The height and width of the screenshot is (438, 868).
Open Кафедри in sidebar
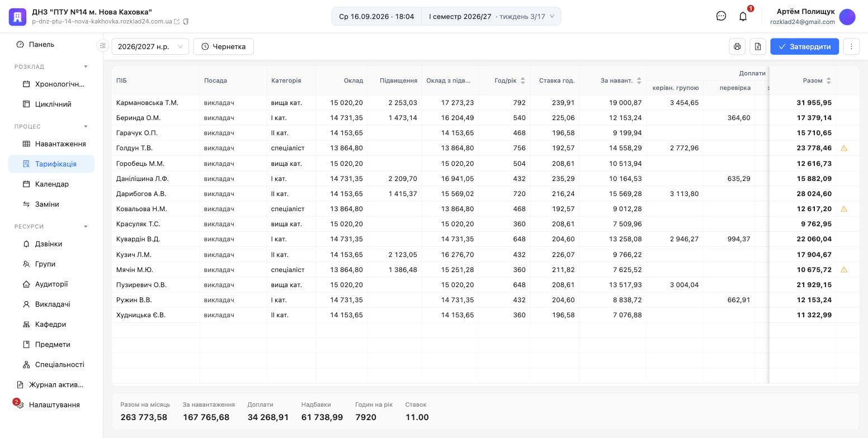point(51,324)
